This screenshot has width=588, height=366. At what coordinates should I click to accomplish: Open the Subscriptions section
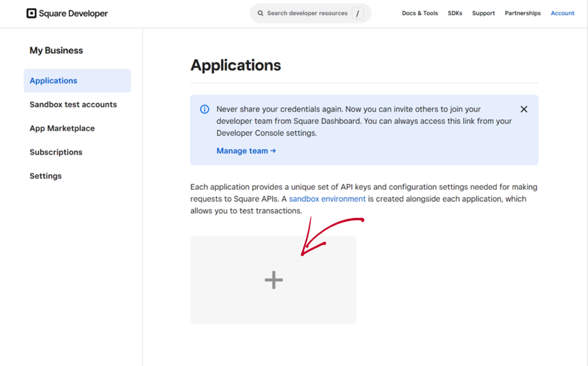coord(56,152)
